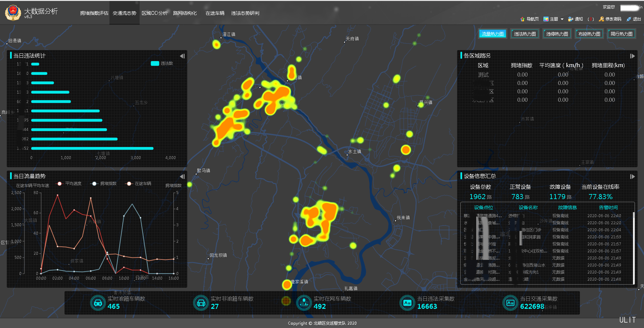Image resolution: width=644 pixels, height=328 pixels.
Task: Click the car icon for 实时渝籍车辆数
Action: point(98,303)
